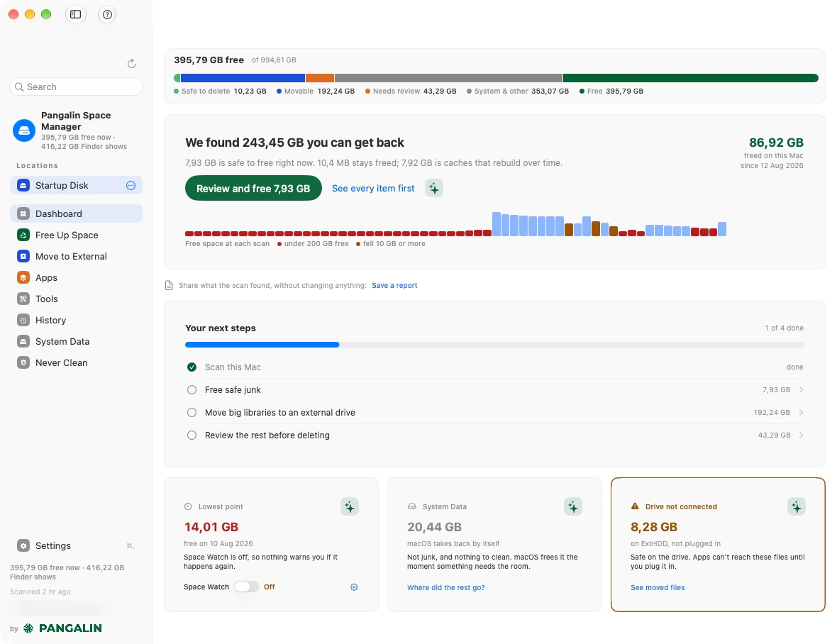Open Where did the rest go? link
837x644 pixels.
(445, 587)
